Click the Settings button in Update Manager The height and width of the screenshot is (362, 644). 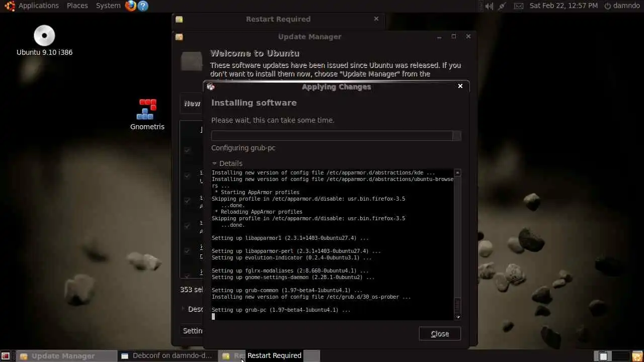(192, 331)
